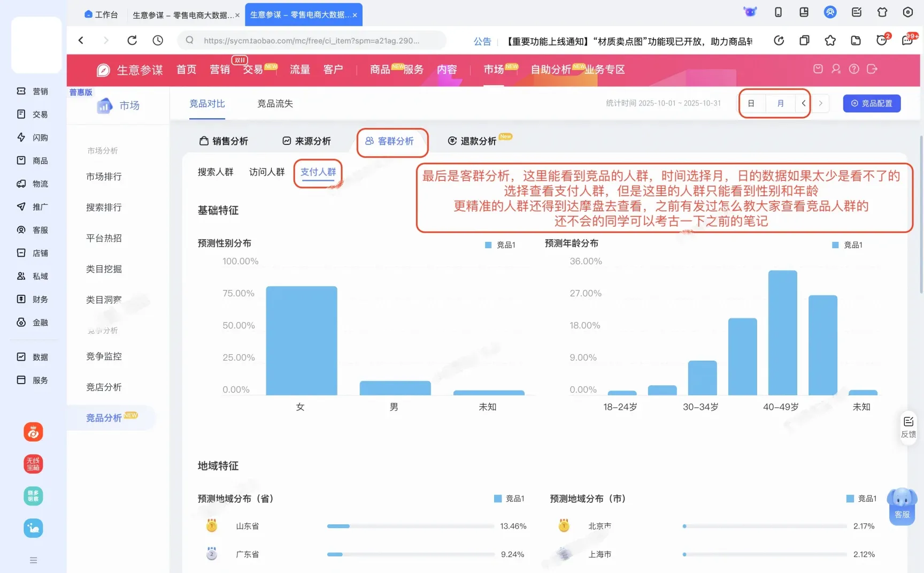Go to next period with right arrow
Viewport: 924px width, 573px height.
pos(821,103)
